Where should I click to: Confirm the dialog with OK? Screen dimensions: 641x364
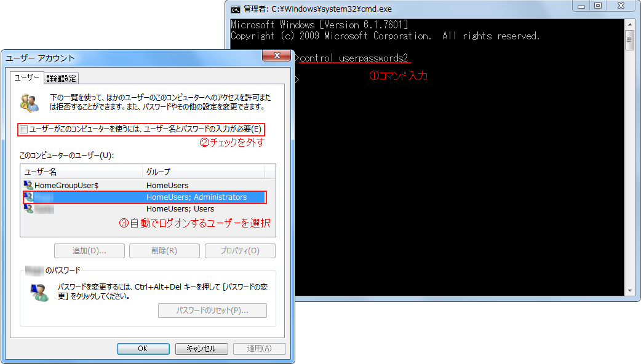pos(143,349)
